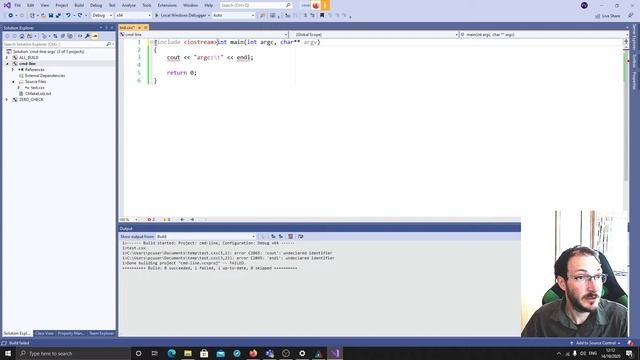Switch to the Team Explorer tab
This screenshot has width=640, height=360.
point(101,333)
